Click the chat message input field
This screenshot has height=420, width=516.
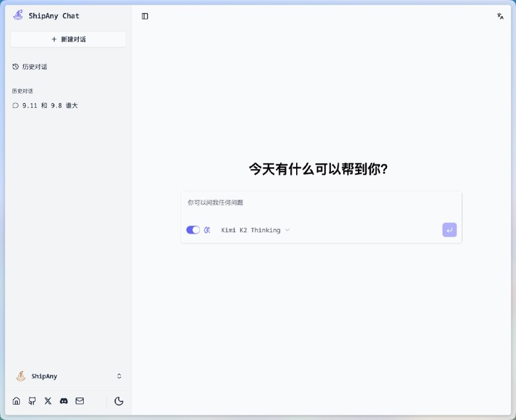click(321, 203)
